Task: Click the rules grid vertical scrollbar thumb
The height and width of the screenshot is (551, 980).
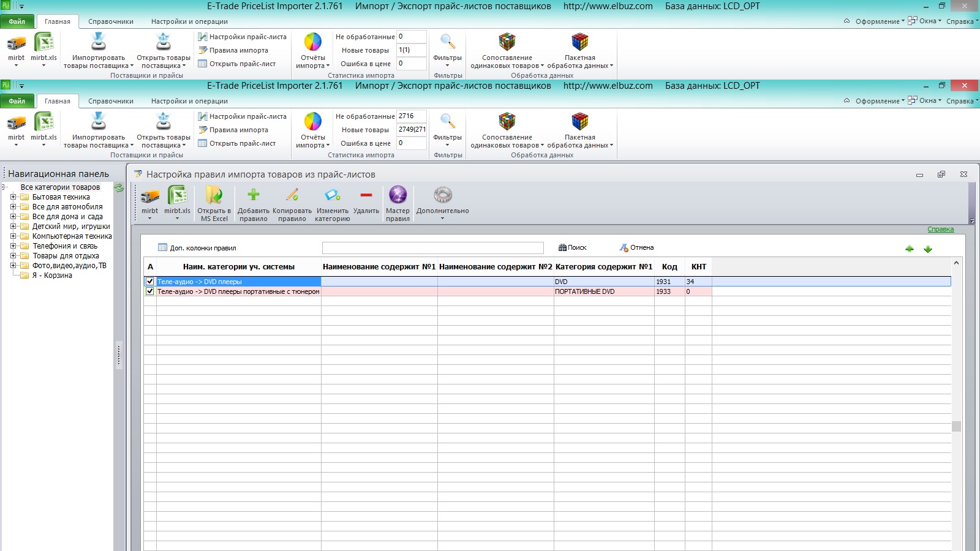Action: (956, 426)
